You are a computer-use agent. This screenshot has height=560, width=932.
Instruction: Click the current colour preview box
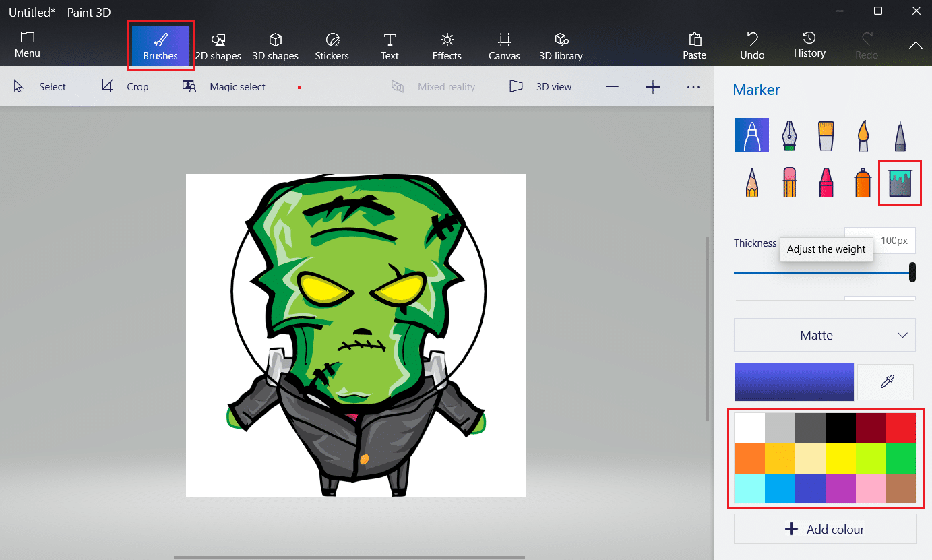(794, 382)
